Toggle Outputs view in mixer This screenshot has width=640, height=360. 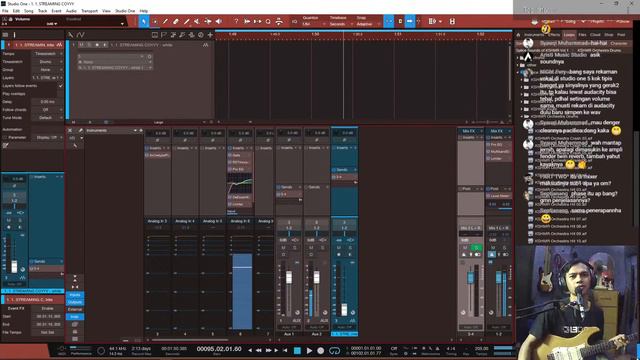click(x=75, y=302)
